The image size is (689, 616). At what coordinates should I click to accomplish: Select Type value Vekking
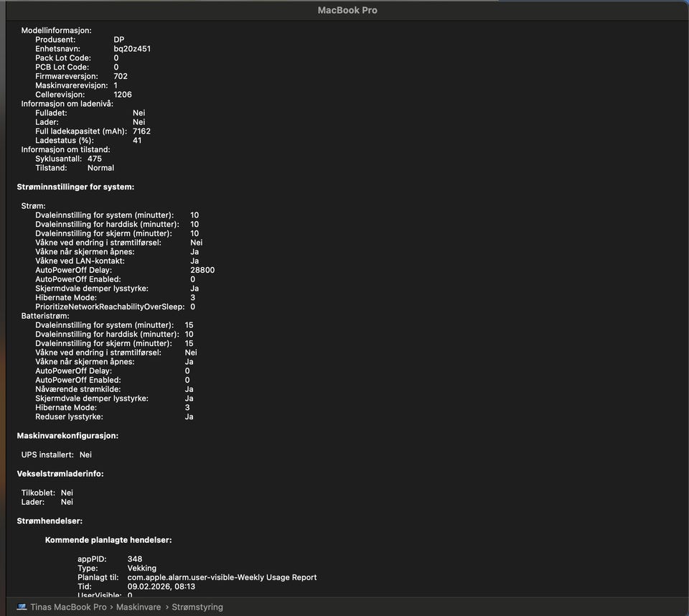coord(141,568)
